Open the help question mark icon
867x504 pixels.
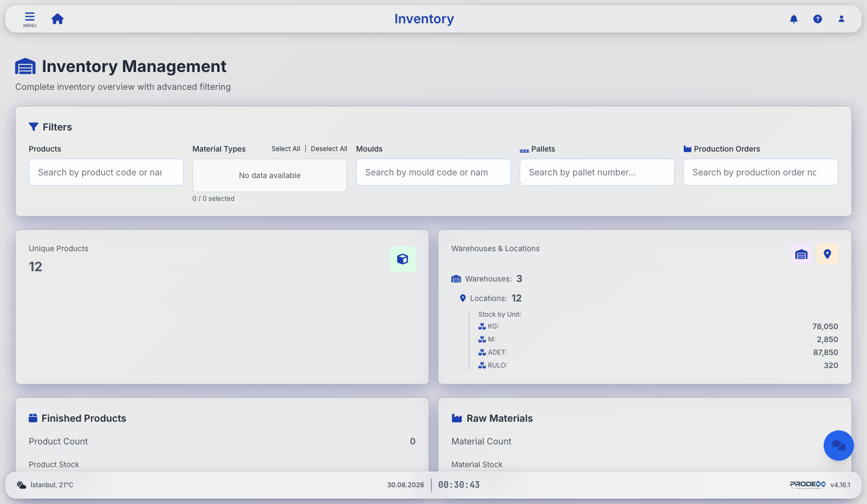[x=818, y=19]
